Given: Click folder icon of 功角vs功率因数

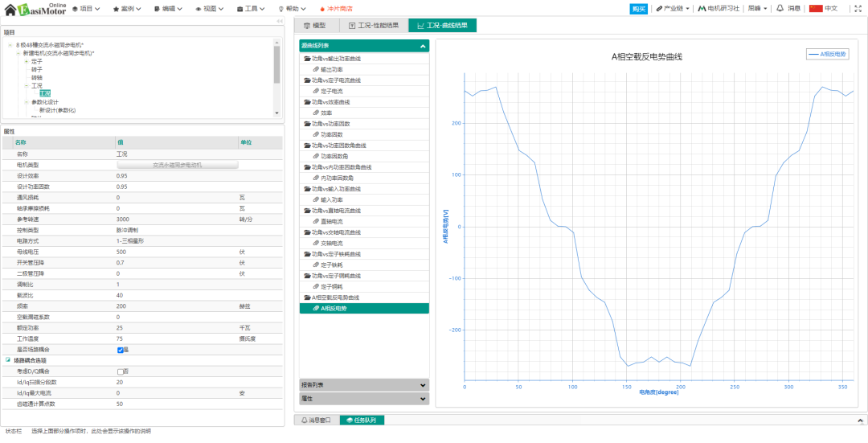Looking at the screenshot, I should point(307,124).
